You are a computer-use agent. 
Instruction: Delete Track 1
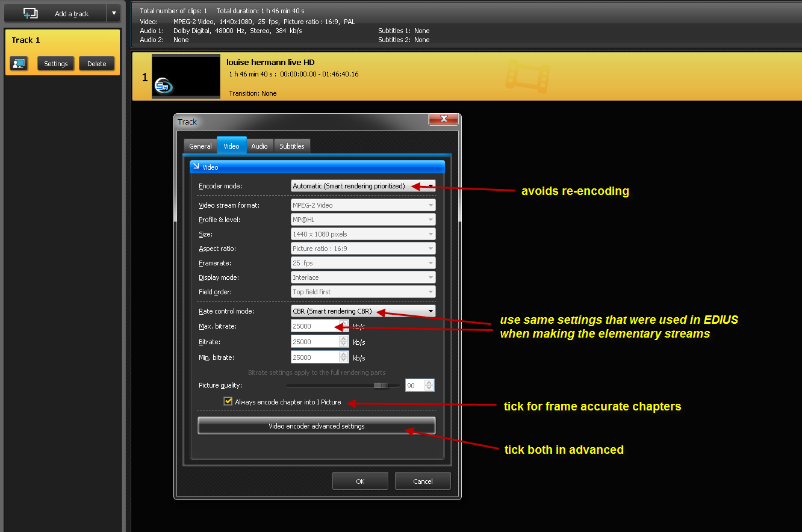pos(96,63)
